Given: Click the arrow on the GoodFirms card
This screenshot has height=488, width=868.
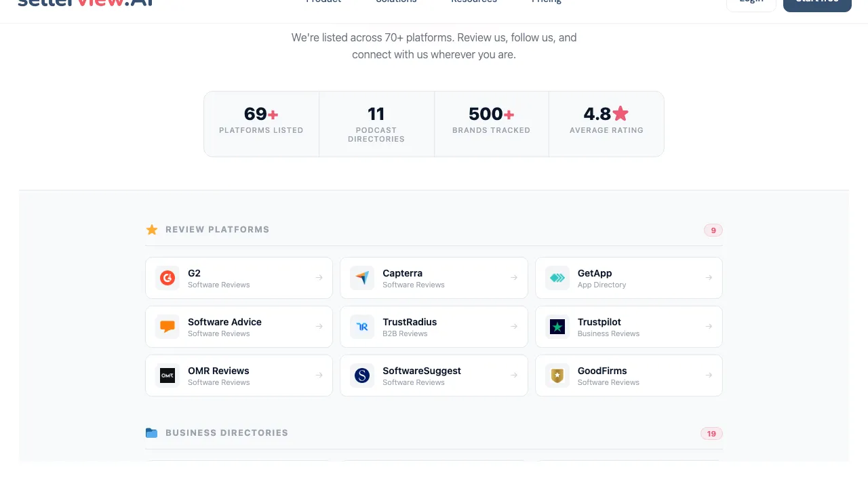Looking at the screenshot, I should tap(709, 375).
